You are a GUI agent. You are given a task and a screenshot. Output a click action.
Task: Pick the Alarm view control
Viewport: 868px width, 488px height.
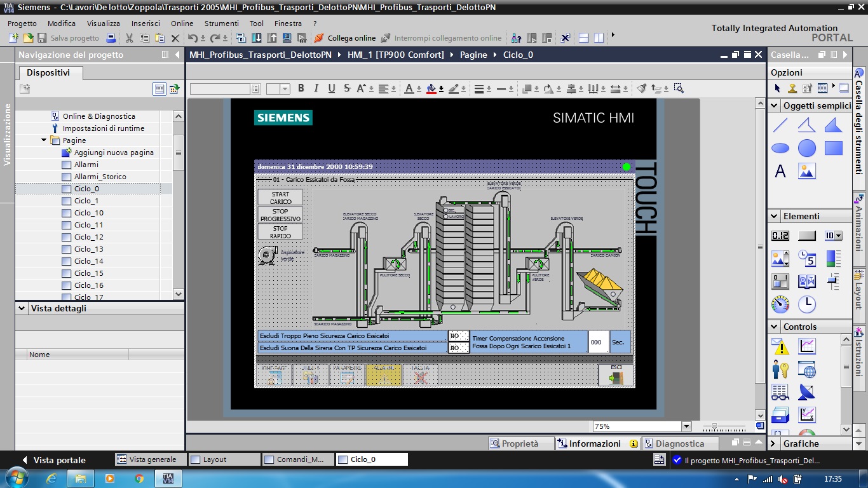pos(780,346)
